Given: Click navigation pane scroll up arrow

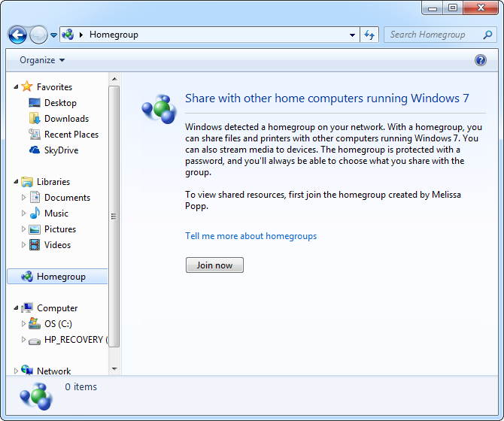Looking at the screenshot, I should (114, 79).
